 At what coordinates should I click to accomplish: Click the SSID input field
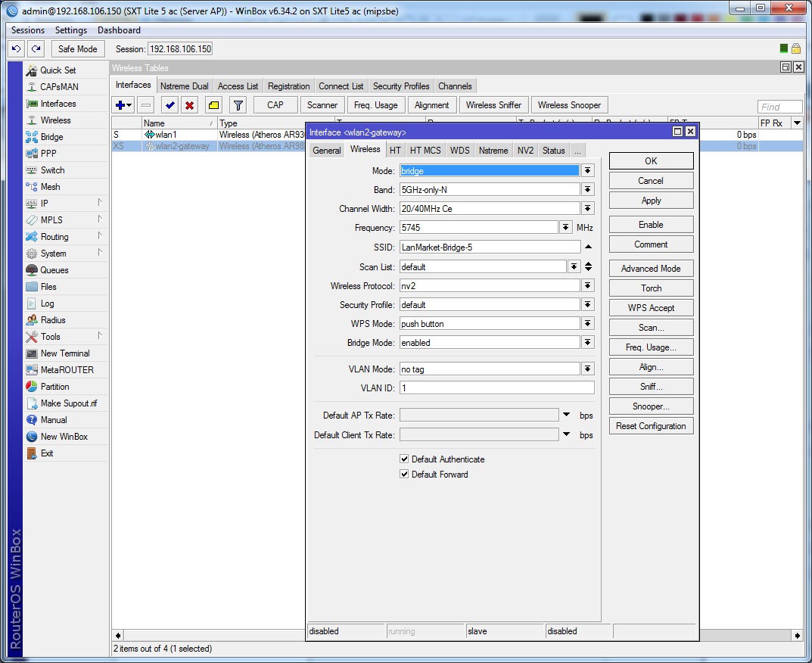[489, 247]
